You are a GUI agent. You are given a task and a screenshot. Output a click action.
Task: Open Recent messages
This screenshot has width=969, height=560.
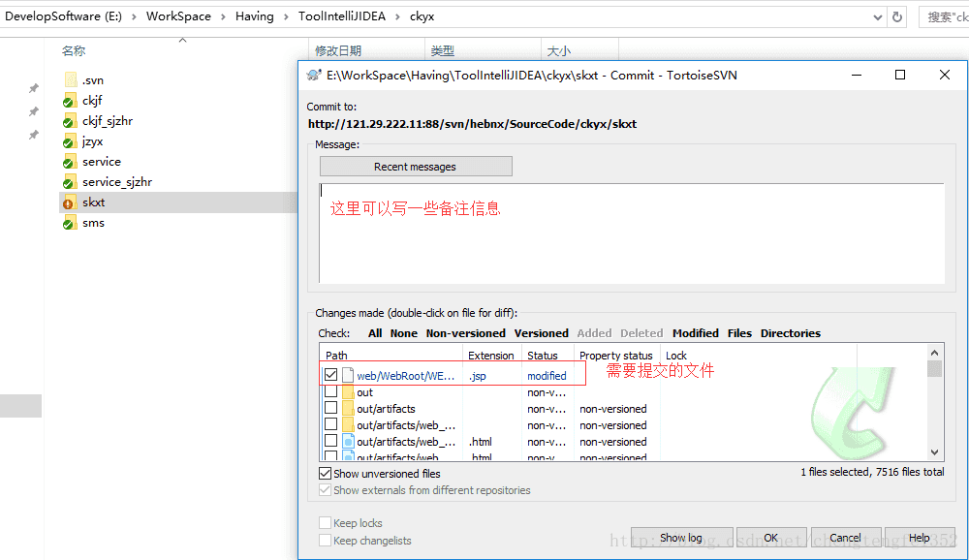click(416, 167)
